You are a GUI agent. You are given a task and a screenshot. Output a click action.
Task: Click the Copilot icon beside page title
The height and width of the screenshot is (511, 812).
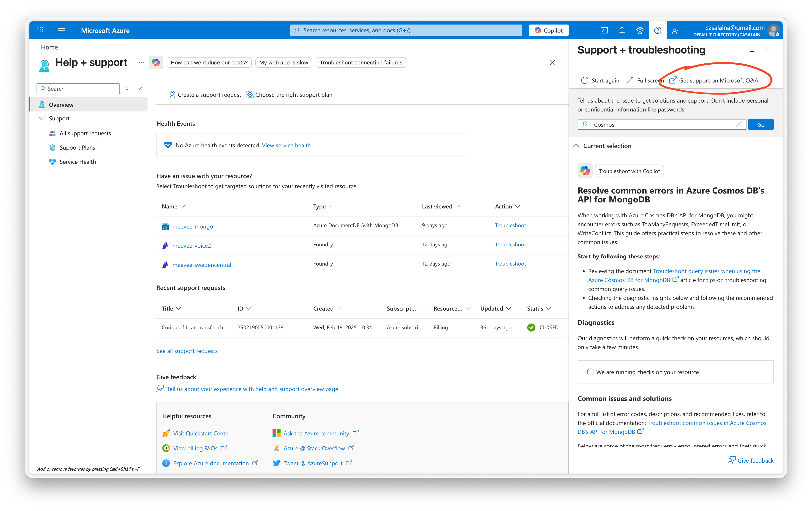click(156, 62)
